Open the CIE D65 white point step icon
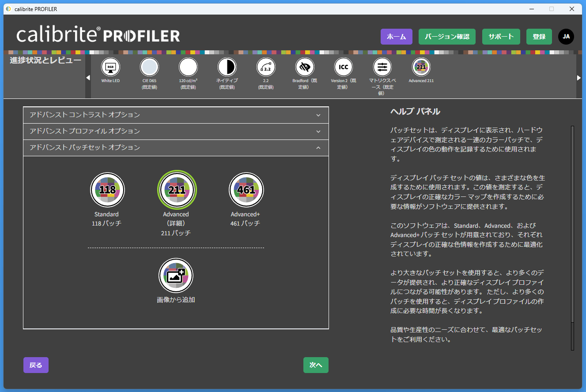The width and height of the screenshot is (586, 392). (x=149, y=68)
